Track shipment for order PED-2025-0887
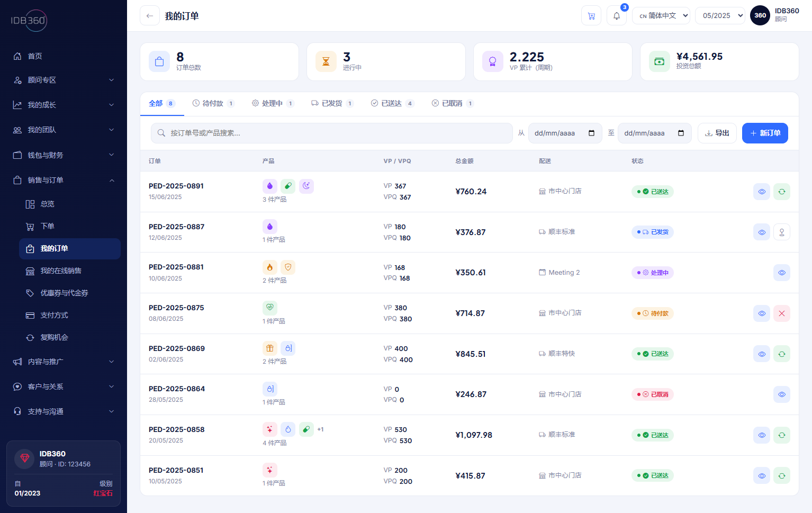This screenshot has width=812, height=513. point(782,232)
